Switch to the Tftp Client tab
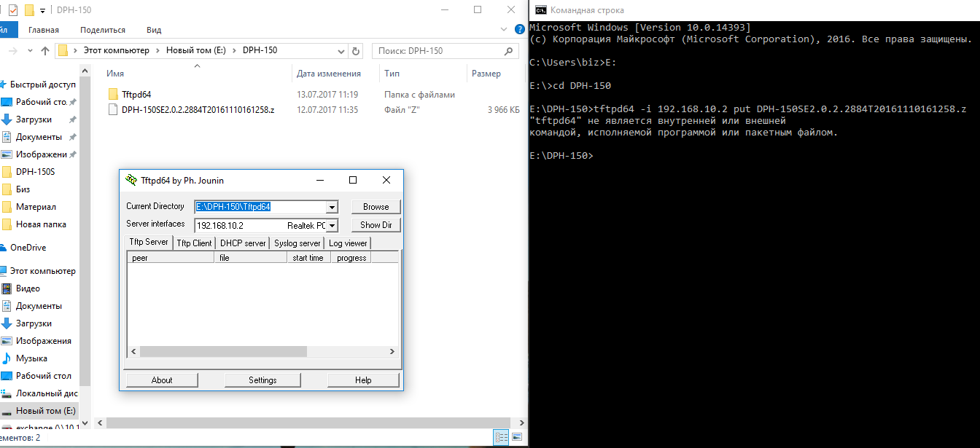This screenshot has width=980, height=448. 194,243
